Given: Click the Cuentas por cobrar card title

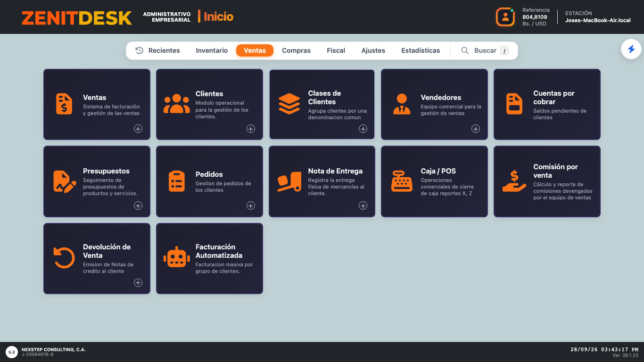Looking at the screenshot, I should coord(554,98).
